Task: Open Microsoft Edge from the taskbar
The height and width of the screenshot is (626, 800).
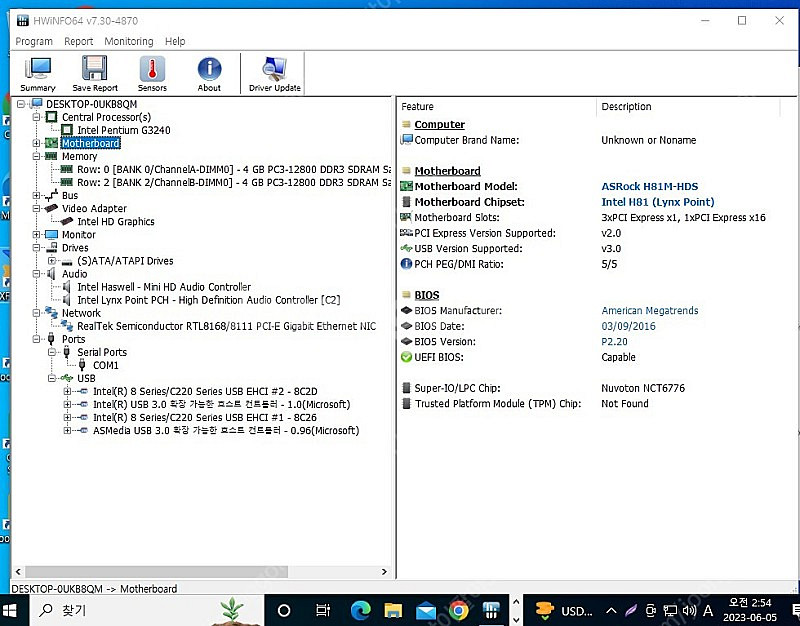Action: (x=360, y=610)
